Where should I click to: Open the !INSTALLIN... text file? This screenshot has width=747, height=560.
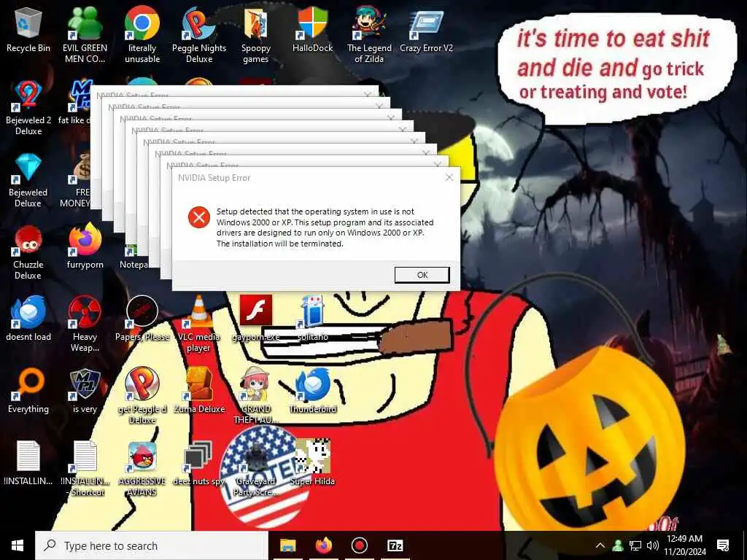point(28,462)
